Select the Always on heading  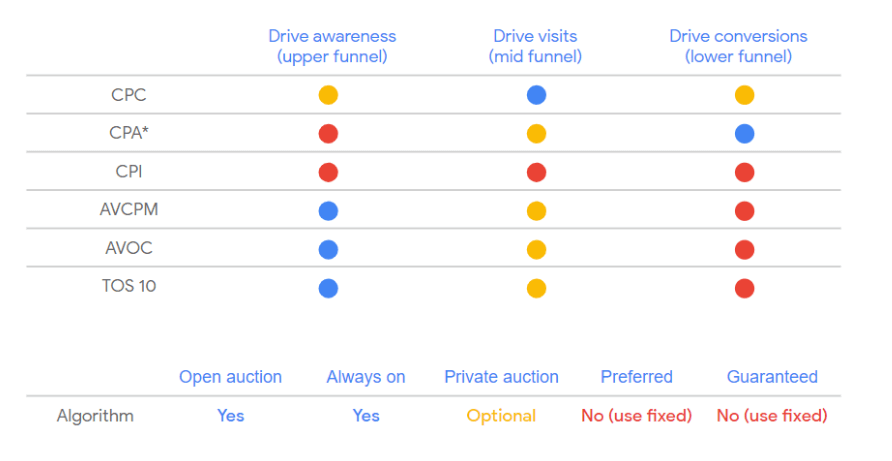tap(366, 377)
